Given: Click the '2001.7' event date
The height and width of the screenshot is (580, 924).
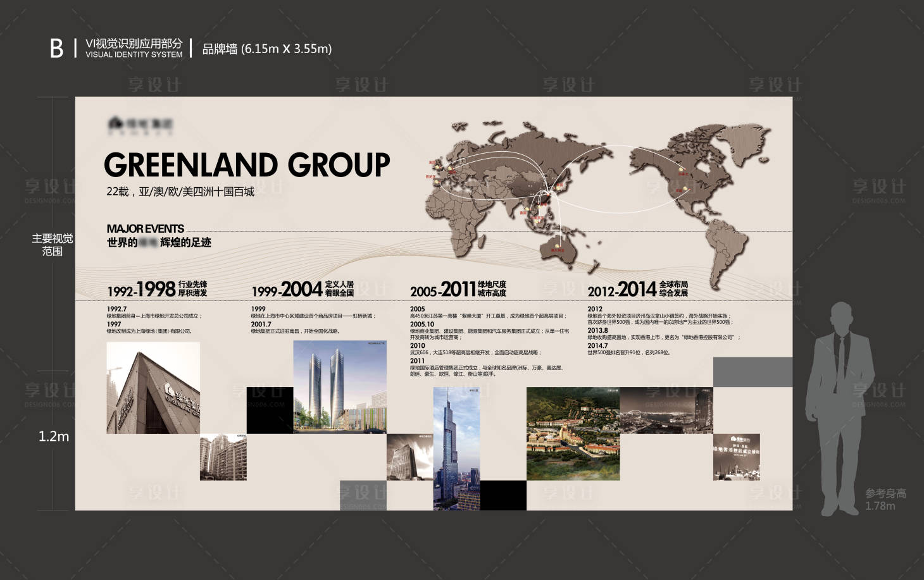Looking at the screenshot, I should [x=261, y=324].
